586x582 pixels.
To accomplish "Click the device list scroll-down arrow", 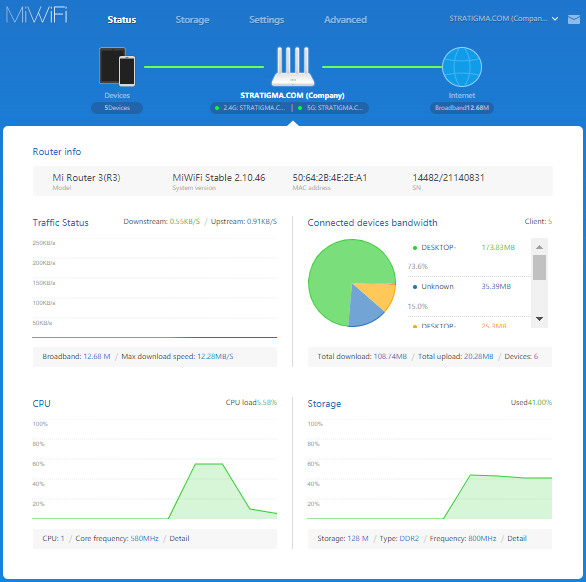I will pos(539,319).
